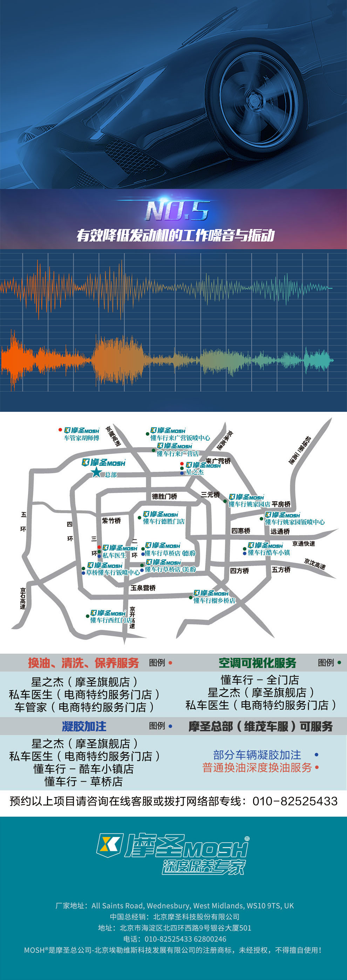
Task: Click the MOSH logo above 车管家胡师傅
Action: (x=81, y=430)
